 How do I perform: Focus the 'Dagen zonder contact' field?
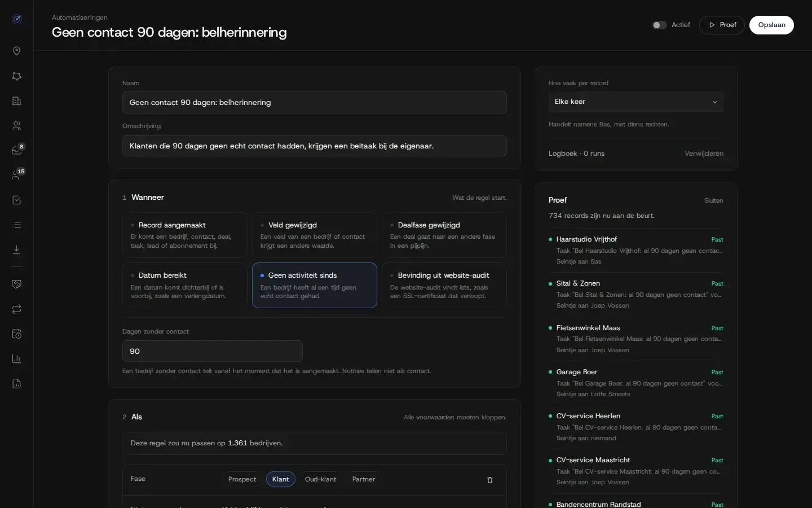tap(213, 351)
